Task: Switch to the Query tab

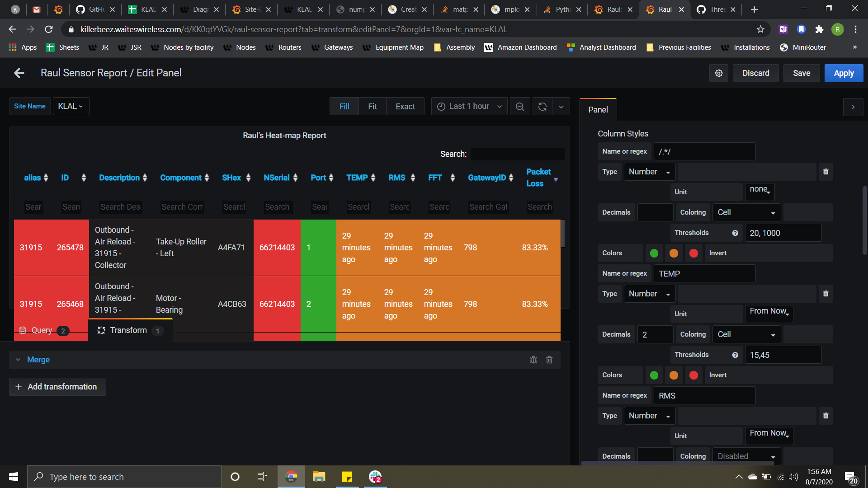Action: pos(42,330)
